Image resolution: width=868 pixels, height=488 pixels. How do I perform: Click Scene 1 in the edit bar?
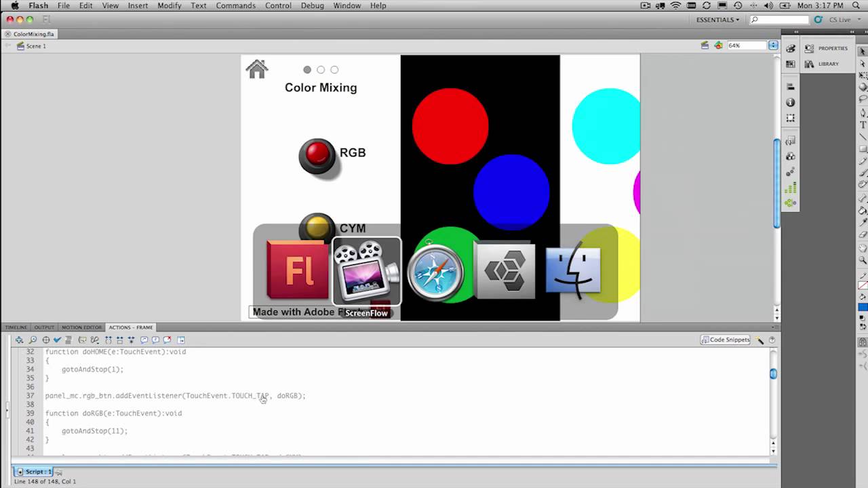coord(31,46)
